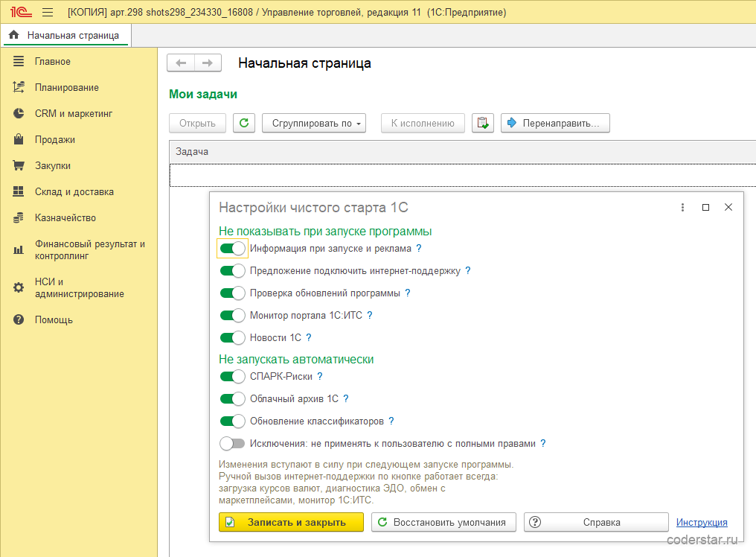
Task: Click the Главное list icon
Action: tap(19, 61)
